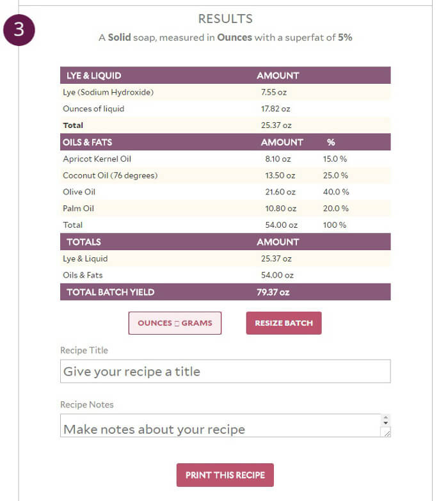The height and width of the screenshot is (501, 448).
Task: Click the Recipe Notes resize handle
Action: (x=386, y=433)
